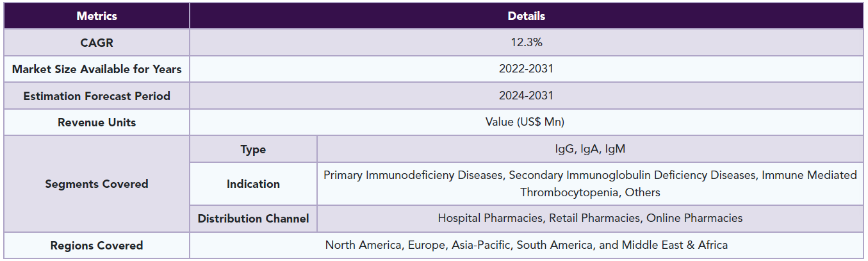Select the Regions Covered label
The width and height of the screenshot is (868, 261).
[x=97, y=246]
